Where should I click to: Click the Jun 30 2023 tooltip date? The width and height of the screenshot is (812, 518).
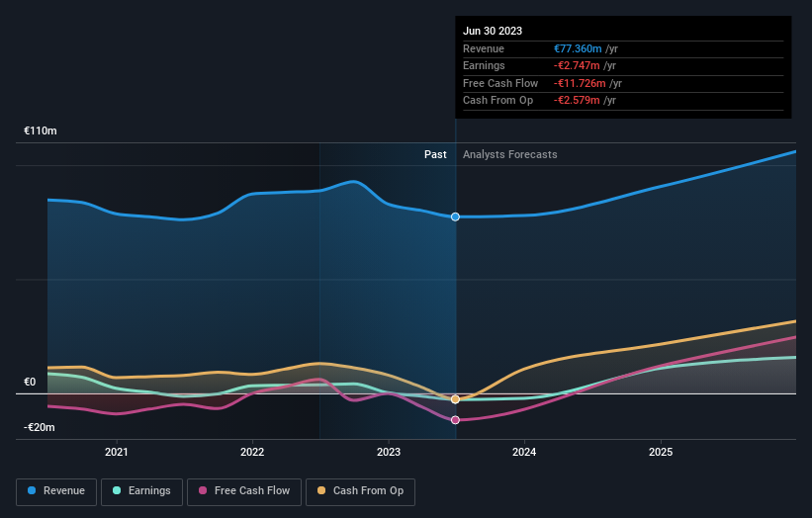pos(493,31)
